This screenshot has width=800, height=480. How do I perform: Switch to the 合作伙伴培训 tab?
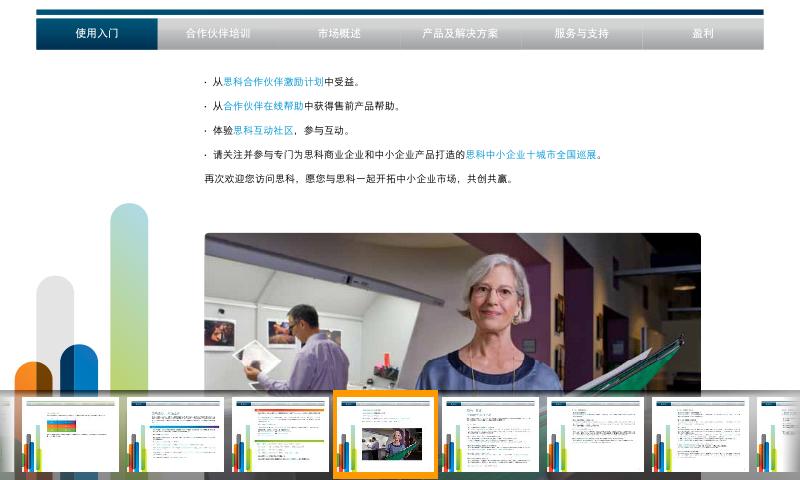coord(218,34)
